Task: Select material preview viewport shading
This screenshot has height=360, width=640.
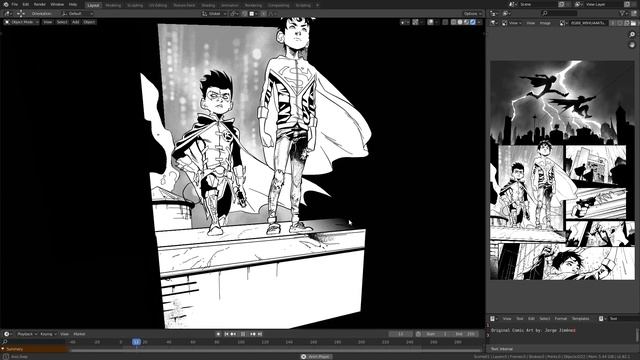Action: 466,22
